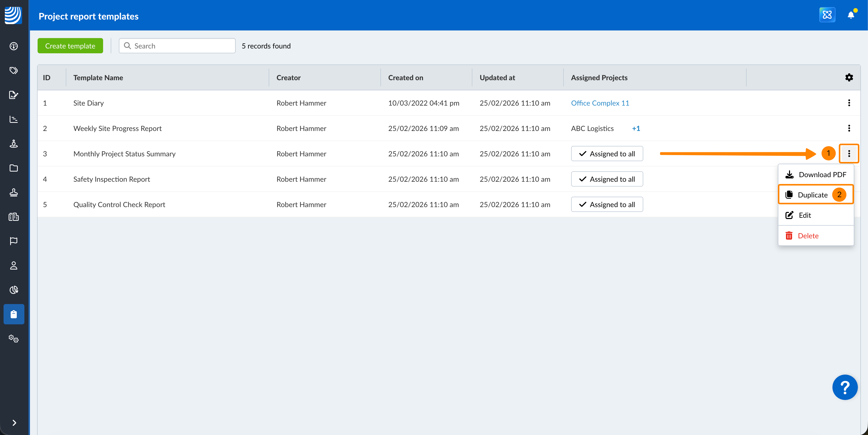Viewport: 868px width, 435px height.
Task: Click the flag icon in sidebar
Action: pyautogui.click(x=13, y=241)
